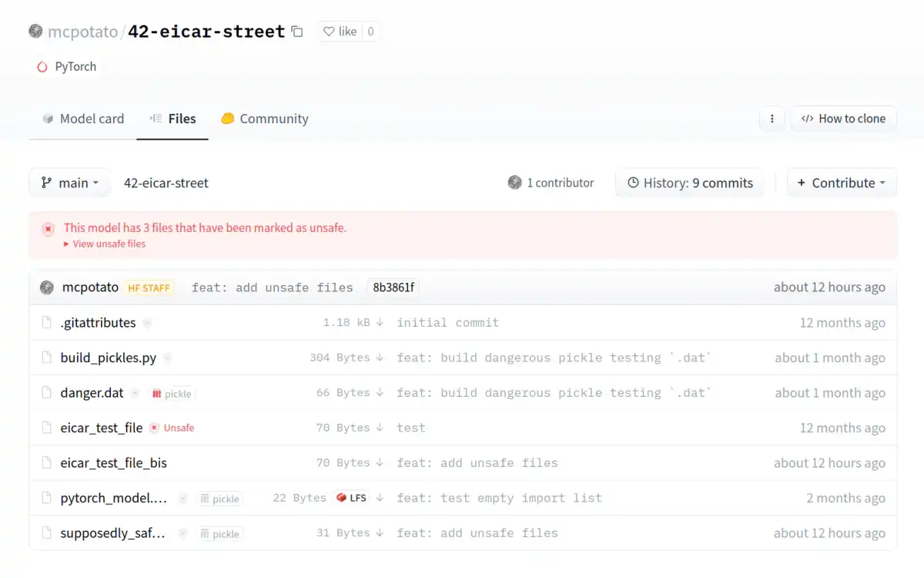Click the scan shield next to supposedly_saf...
The image size is (924, 578).
click(x=183, y=533)
